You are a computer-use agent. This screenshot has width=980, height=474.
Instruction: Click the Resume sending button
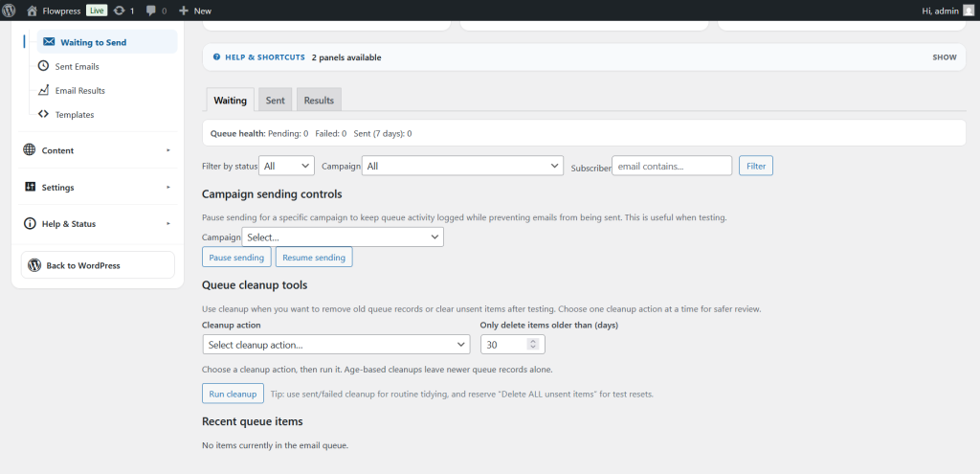pos(314,257)
